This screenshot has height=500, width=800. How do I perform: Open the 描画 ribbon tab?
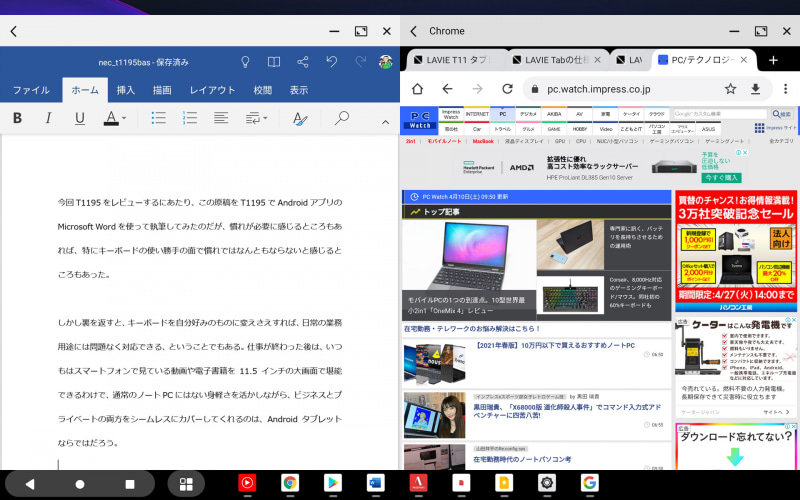tap(162, 90)
